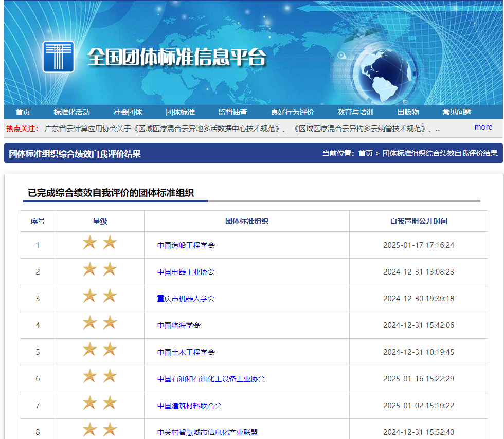The height and width of the screenshot is (439, 504).
Task: Open the 中关村智慧城市信息化产业联盟 link
Action: 207,432
